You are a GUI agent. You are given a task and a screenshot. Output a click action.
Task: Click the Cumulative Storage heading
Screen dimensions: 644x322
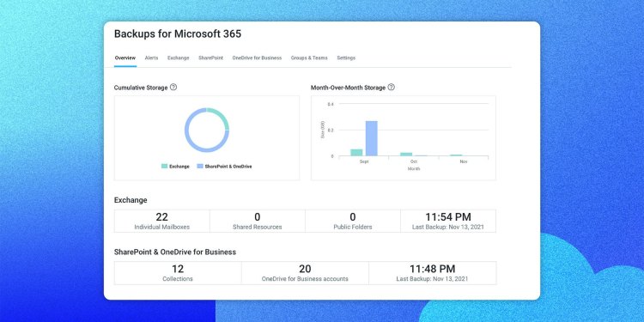coord(141,88)
